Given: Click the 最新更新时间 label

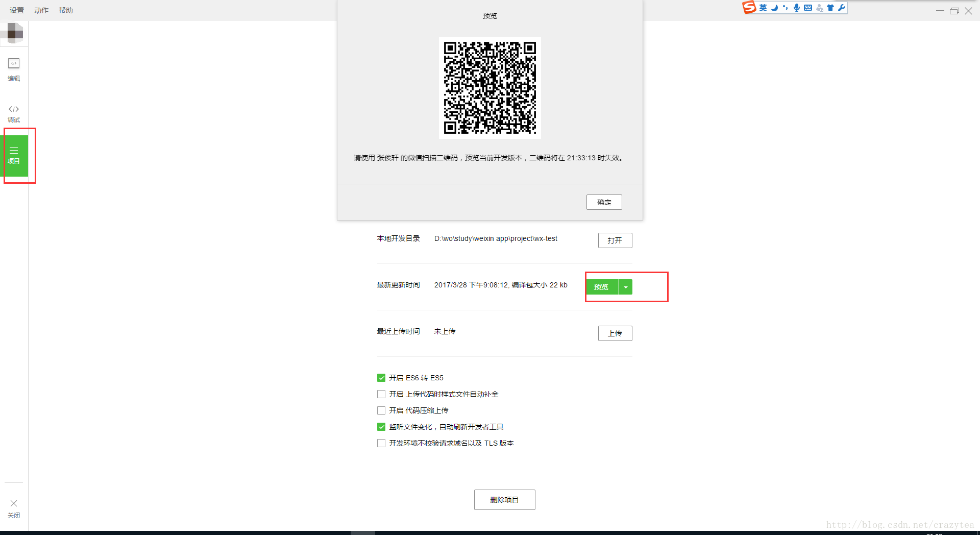Looking at the screenshot, I should [398, 285].
